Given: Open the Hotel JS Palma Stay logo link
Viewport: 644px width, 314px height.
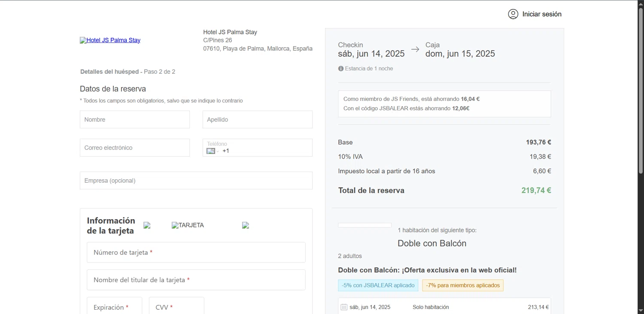Looking at the screenshot, I should click(x=110, y=40).
